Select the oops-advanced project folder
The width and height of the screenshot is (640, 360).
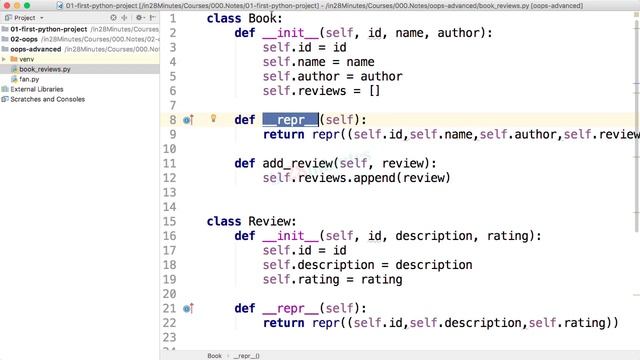click(x=36, y=49)
